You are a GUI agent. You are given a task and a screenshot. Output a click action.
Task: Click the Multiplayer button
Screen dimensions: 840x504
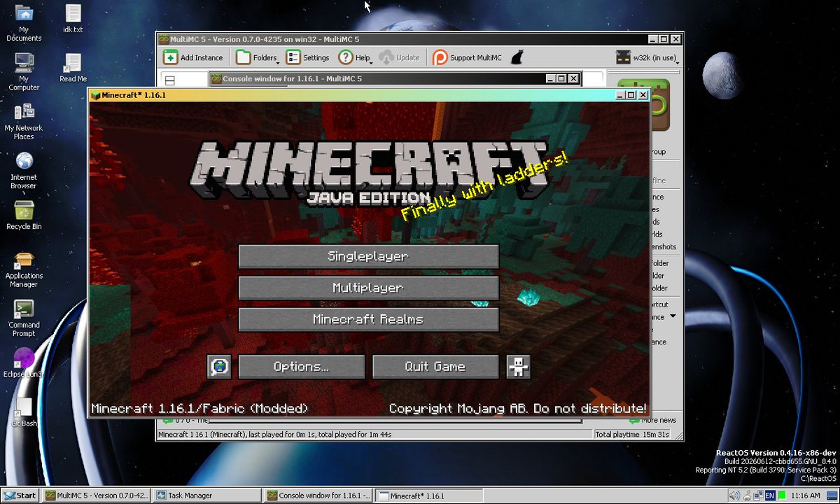coord(368,288)
